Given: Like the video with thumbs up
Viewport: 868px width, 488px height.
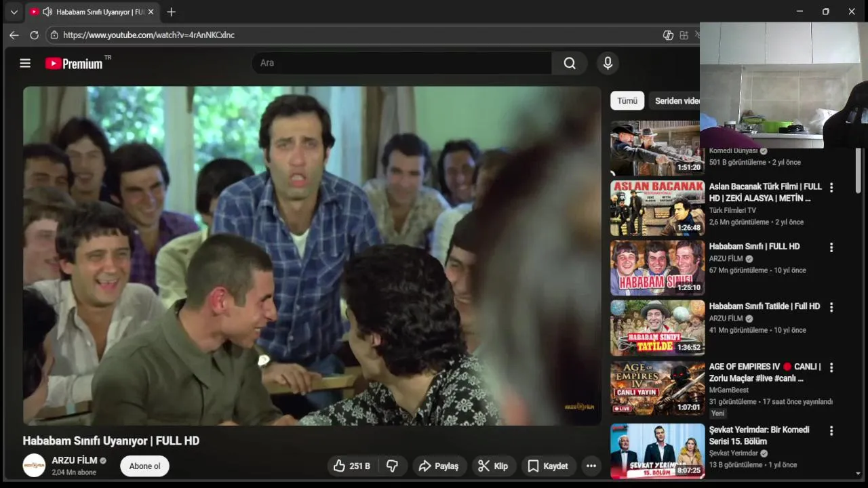Looking at the screenshot, I should coord(352,466).
